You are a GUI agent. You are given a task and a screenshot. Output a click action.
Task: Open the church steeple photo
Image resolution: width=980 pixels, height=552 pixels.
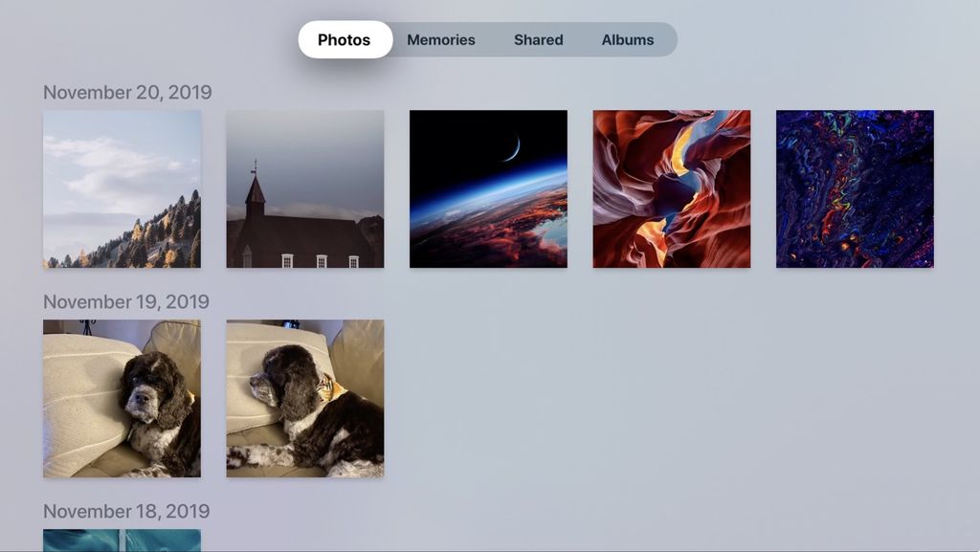pyautogui.click(x=305, y=189)
